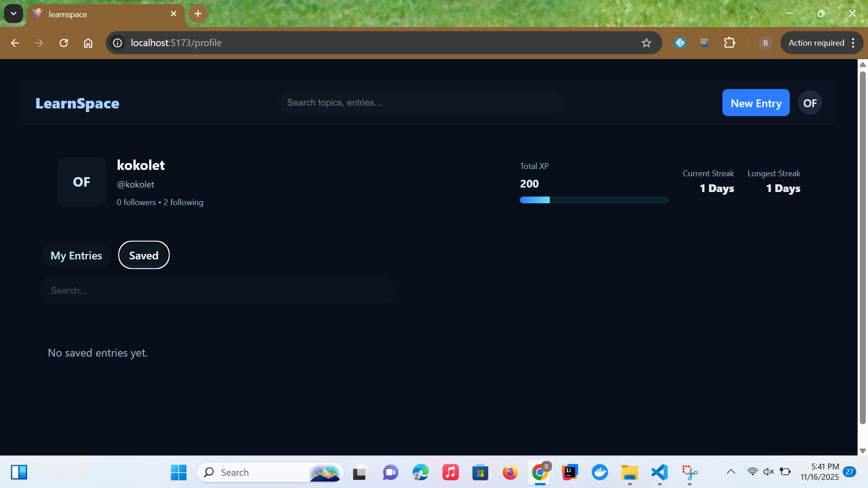The width and height of the screenshot is (868, 488).
Task: Focus the Search topics, entries field
Action: (x=420, y=103)
